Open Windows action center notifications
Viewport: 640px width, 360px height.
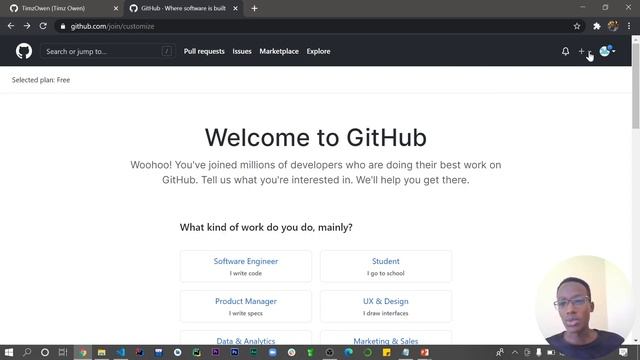point(623,352)
